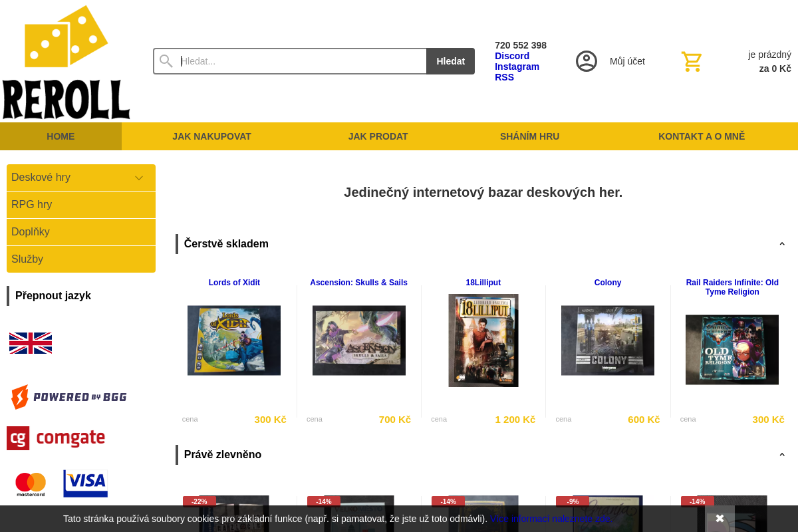The height and width of the screenshot is (532, 798).
Task: Open the shopping cart icon
Action: click(692, 61)
